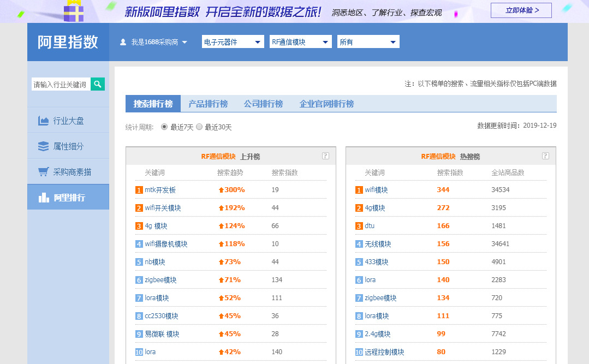Open 阿里排行 in the sidebar
This screenshot has height=364, width=589.
pos(68,197)
